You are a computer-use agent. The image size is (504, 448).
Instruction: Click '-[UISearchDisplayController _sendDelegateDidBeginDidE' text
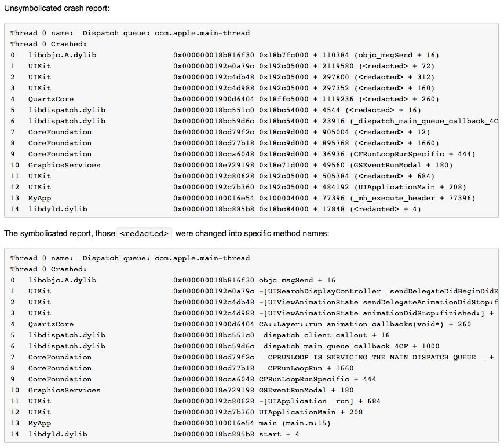[379, 291]
